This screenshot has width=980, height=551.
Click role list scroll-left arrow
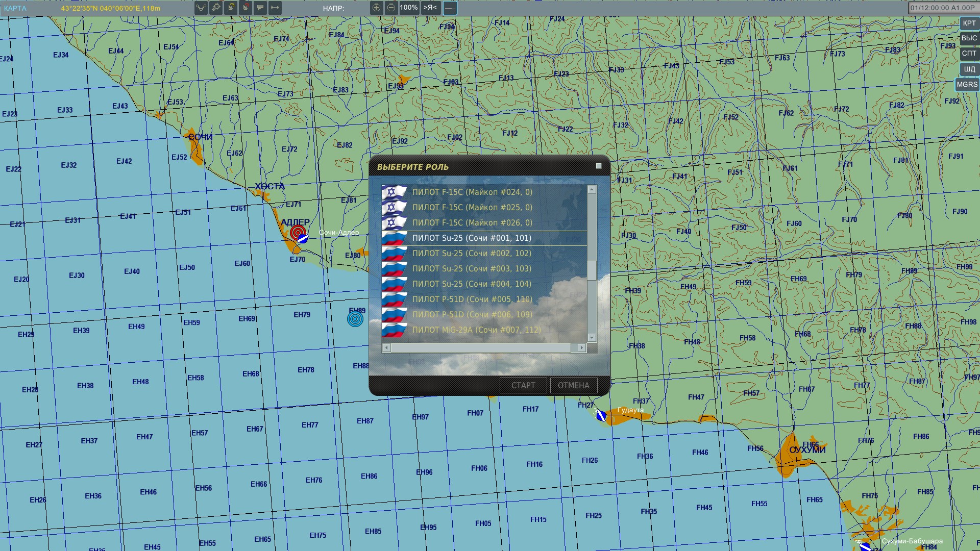(386, 347)
